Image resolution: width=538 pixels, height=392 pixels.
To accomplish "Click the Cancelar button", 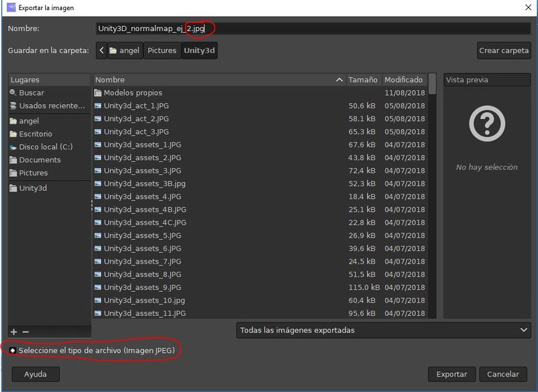I will coord(503,374).
